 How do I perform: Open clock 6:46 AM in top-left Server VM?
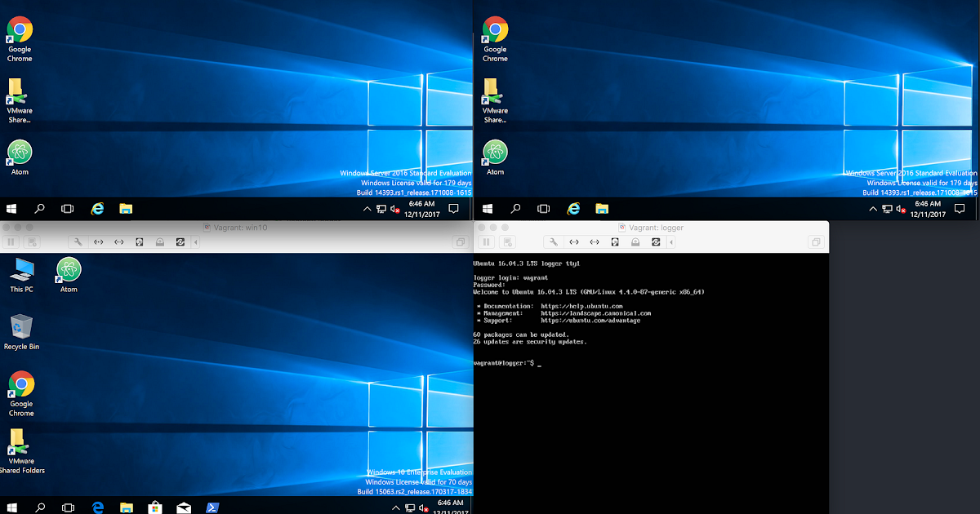click(x=421, y=209)
